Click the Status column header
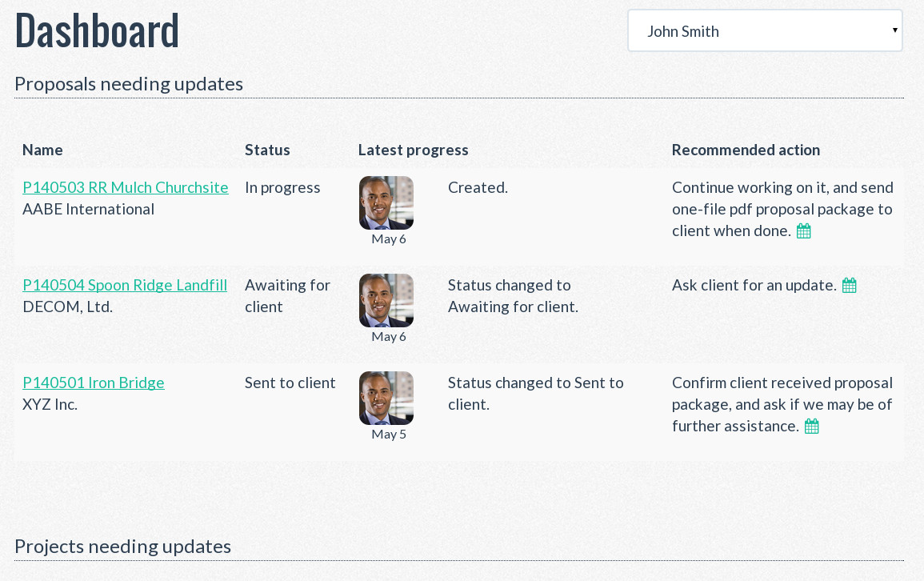 pyautogui.click(x=267, y=150)
